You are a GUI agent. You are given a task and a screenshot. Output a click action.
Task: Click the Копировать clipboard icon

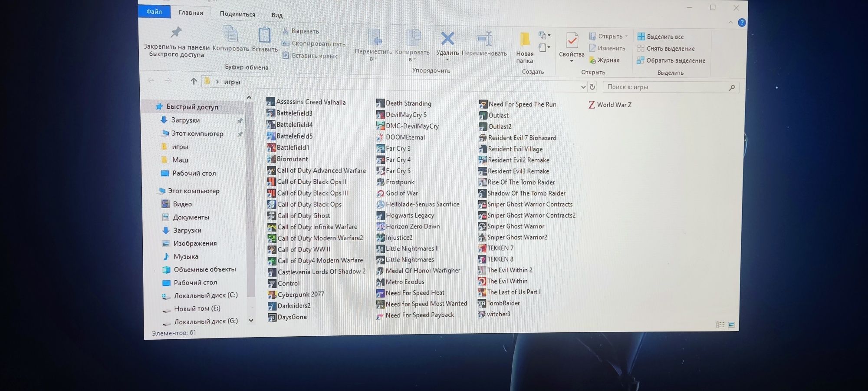click(x=230, y=34)
